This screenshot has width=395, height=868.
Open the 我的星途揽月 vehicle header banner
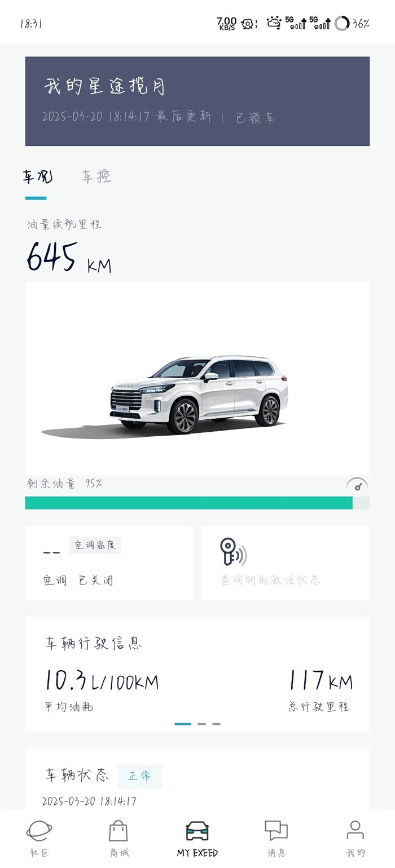coord(197,101)
